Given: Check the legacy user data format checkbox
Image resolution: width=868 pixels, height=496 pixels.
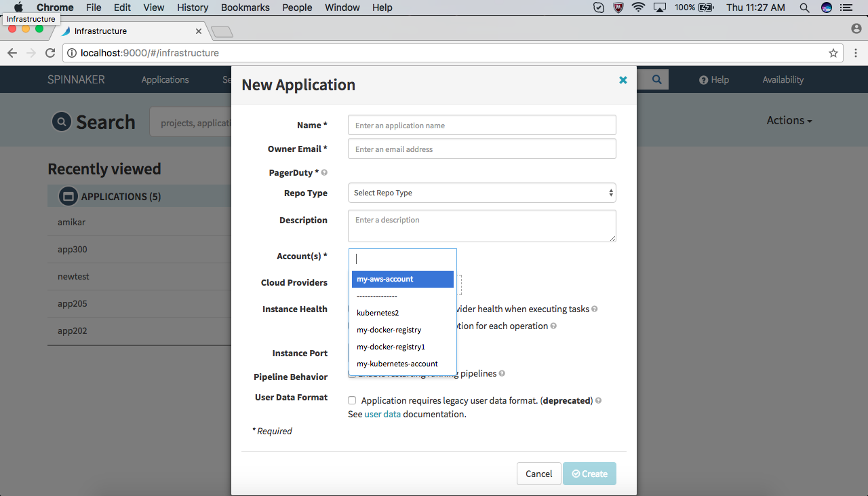Looking at the screenshot, I should (x=352, y=400).
